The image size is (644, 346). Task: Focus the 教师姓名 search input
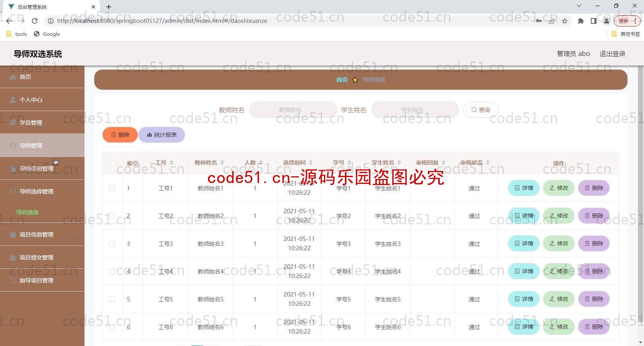coord(293,110)
